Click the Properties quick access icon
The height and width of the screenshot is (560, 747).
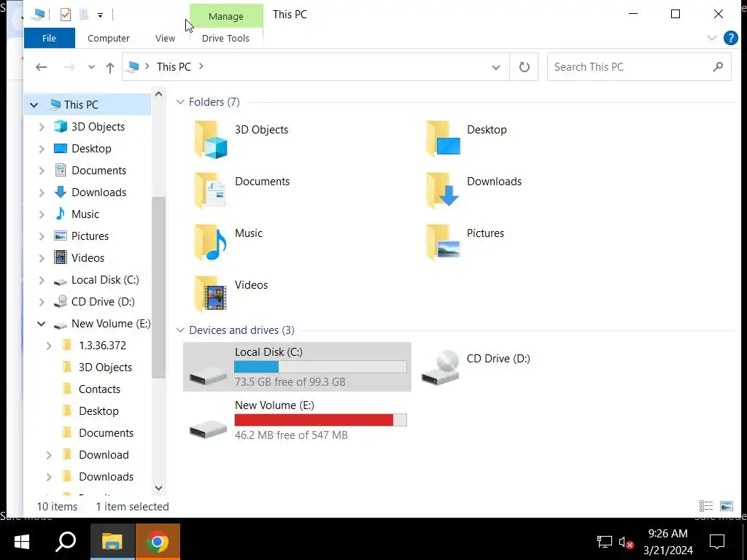click(x=65, y=15)
